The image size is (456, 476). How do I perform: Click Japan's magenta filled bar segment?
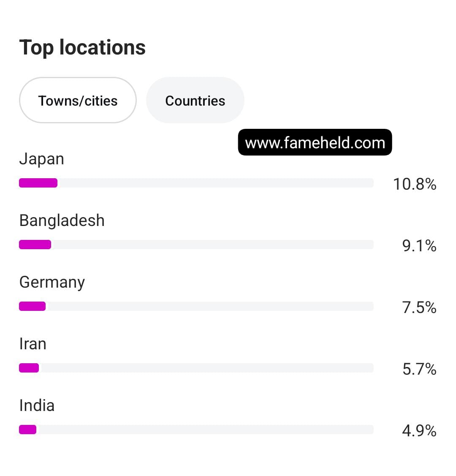click(x=38, y=183)
